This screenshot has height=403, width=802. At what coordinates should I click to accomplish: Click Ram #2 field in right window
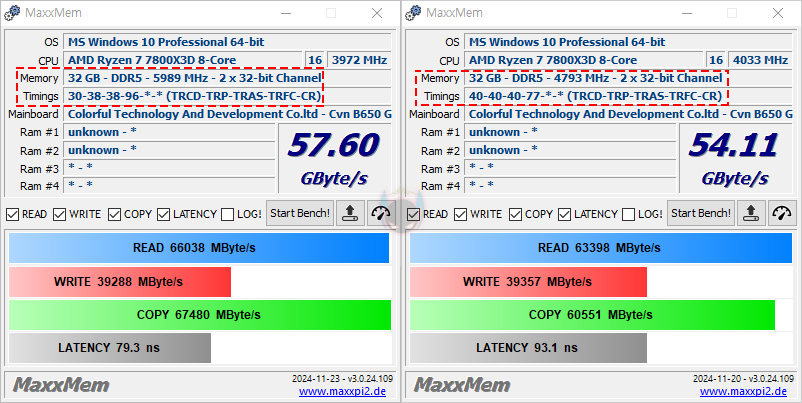tap(570, 150)
